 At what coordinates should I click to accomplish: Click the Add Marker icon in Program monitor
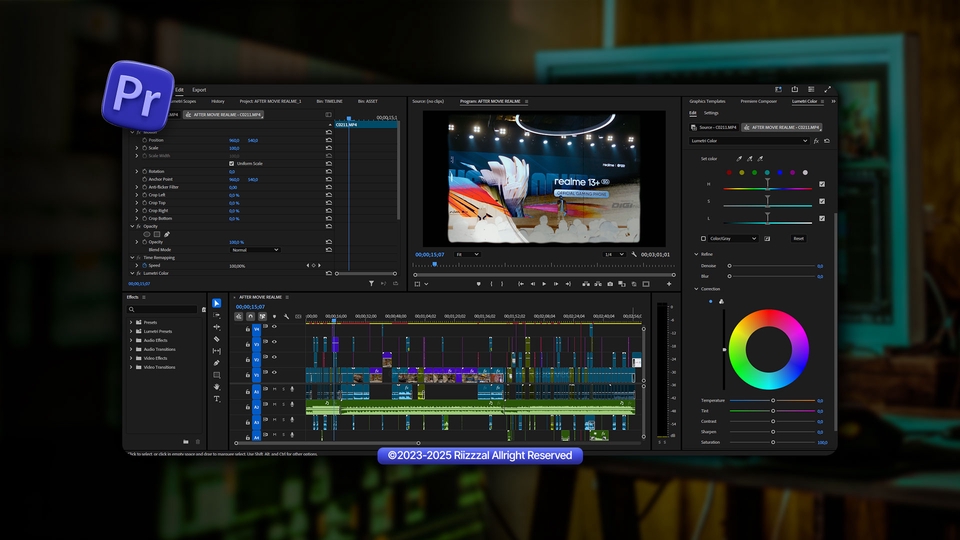coord(478,284)
